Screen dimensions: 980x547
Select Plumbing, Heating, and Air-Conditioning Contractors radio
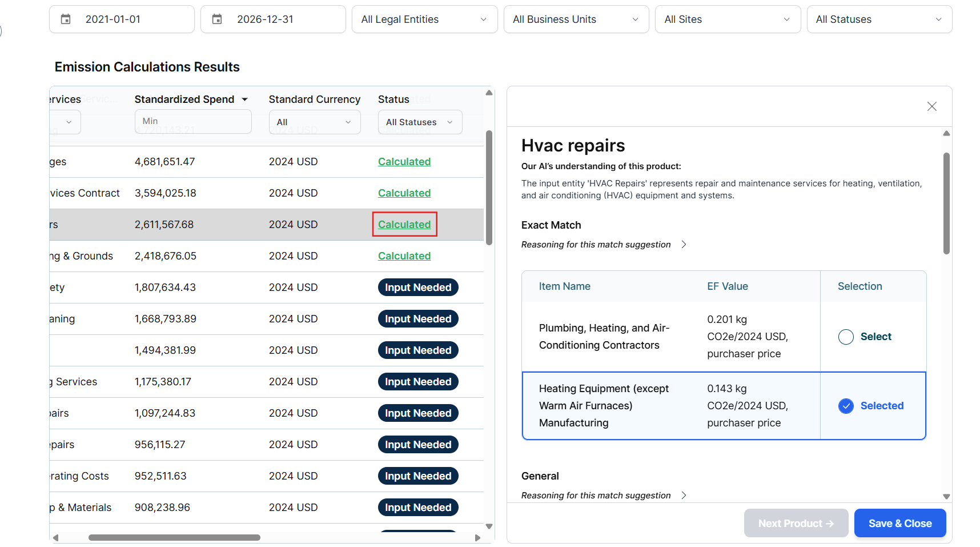846,337
